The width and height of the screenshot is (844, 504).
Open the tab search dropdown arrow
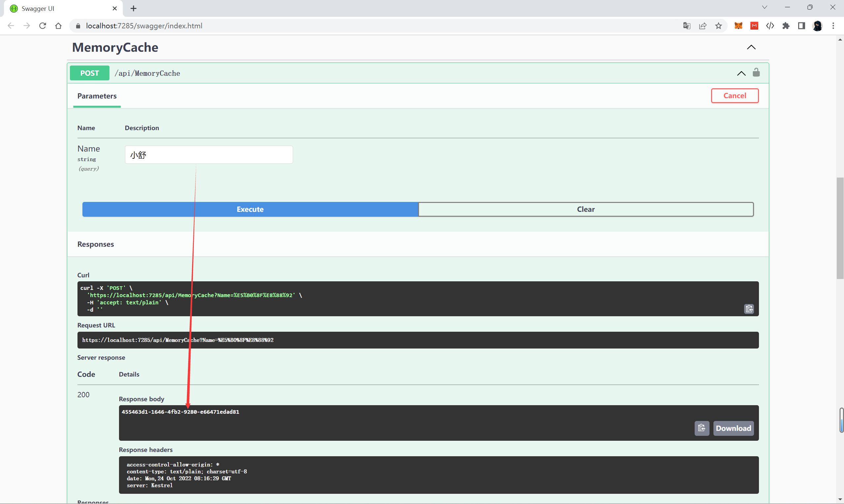point(765,8)
